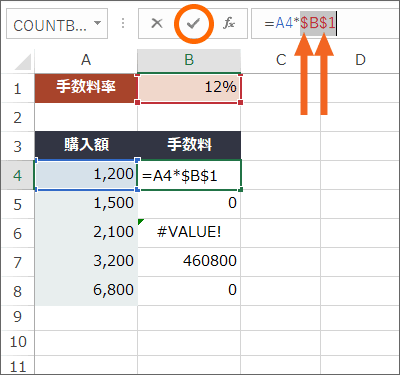Select column C header
The height and width of the screenshot is (375, 400).
pyautogui.click(x=281, y=60)
